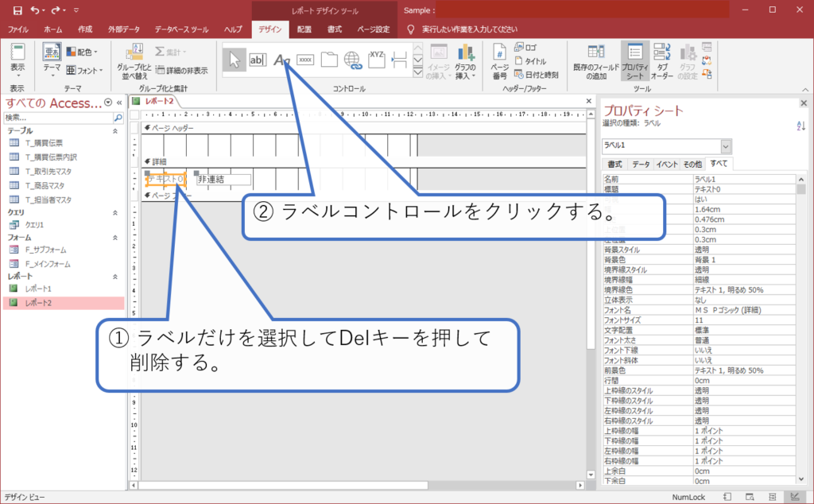Click the 背景色 property value field

(x=743, y=261)
